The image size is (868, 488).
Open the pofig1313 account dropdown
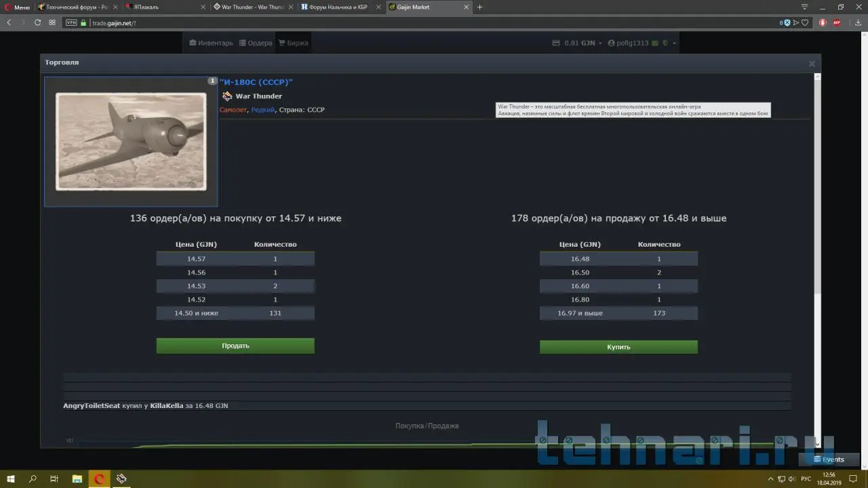coord(642,43)
